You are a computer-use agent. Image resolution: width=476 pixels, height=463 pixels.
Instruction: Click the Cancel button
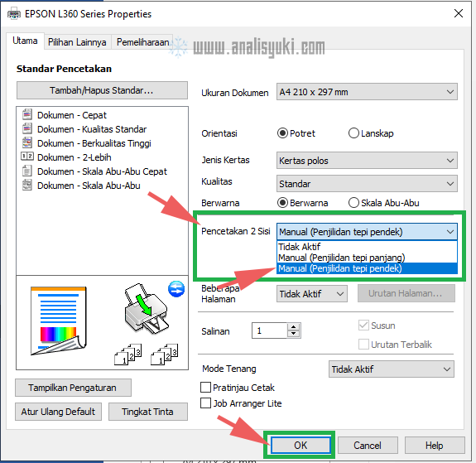coord(368,446)
